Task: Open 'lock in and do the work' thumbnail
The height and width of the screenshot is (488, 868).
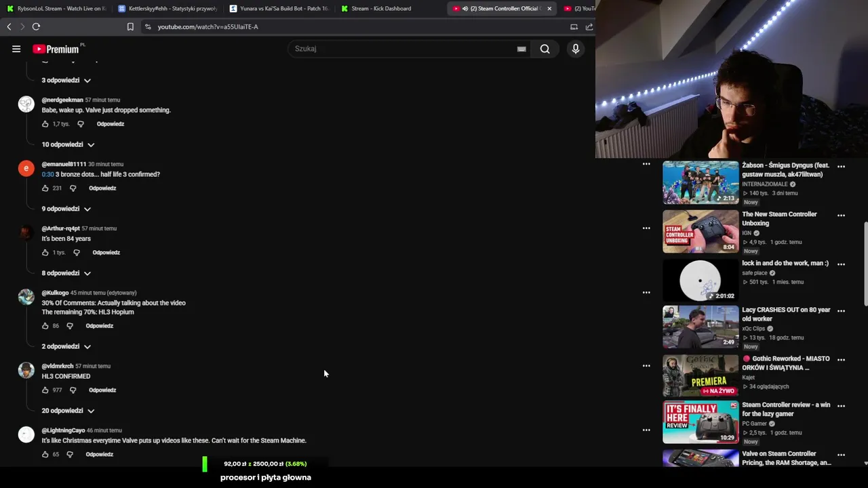Action: click(x=701, y=280)
